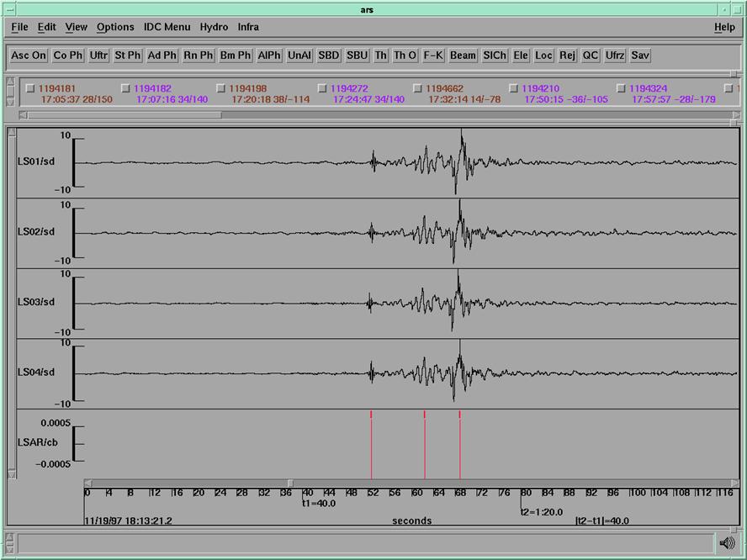The width and height of the screenshot is (747, 560).
Task: Click the SBD button
Action: click(329, 55)
